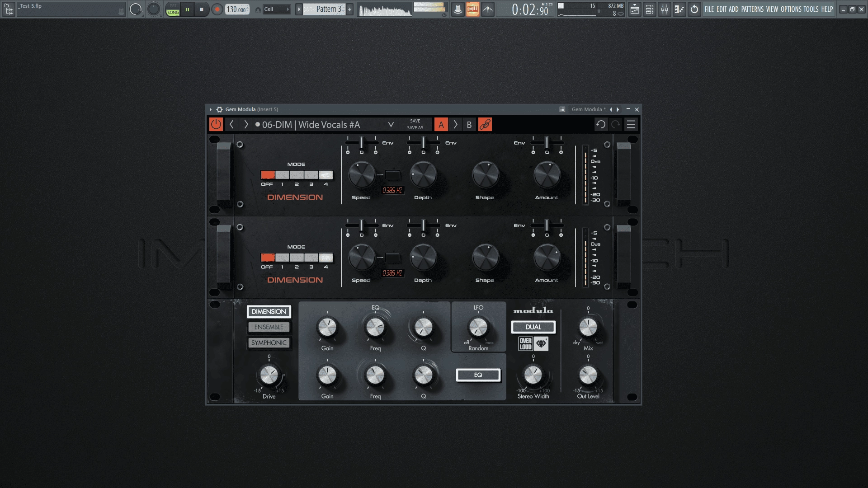Set bottom Dimension mode to OFF

tap(268, 258)
